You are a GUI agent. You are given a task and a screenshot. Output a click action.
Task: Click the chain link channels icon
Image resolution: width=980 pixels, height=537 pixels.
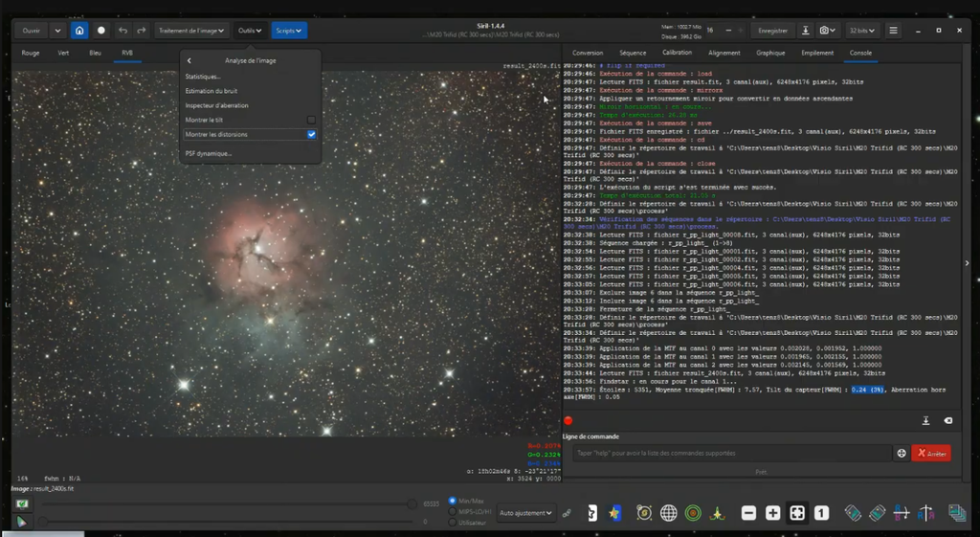567,513
